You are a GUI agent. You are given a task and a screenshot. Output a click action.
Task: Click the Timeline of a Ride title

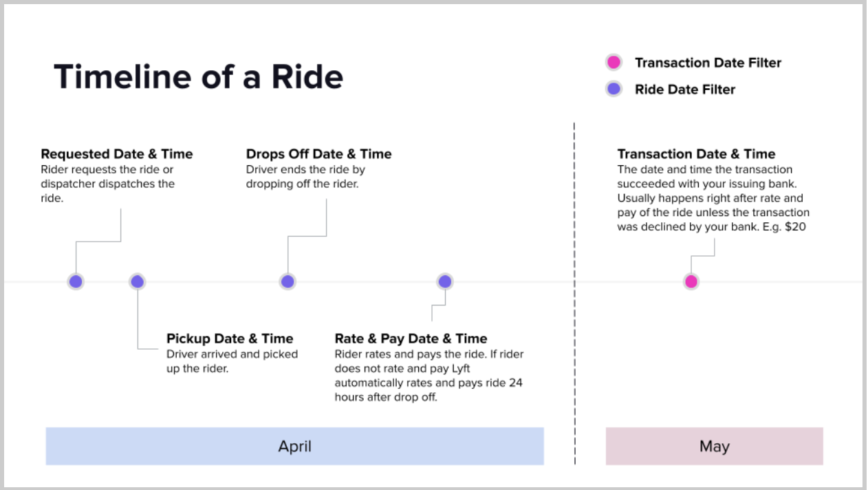[198, 76]
